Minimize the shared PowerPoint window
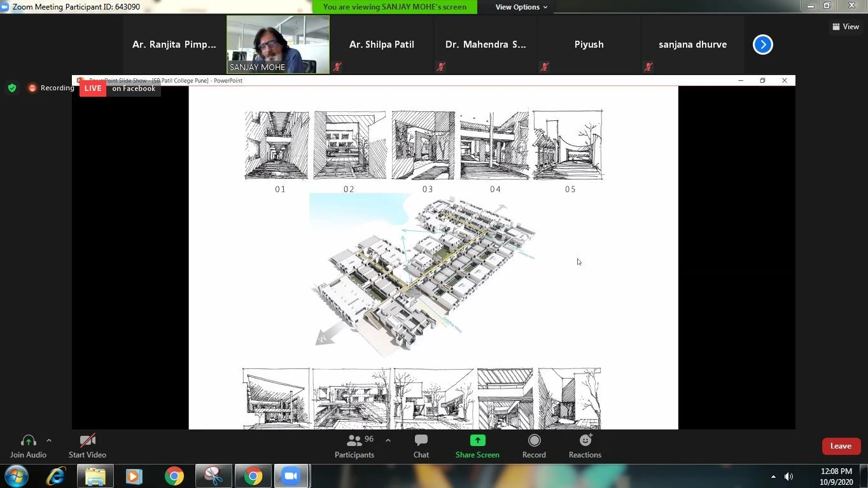The image size is (868, 488). [x=741, y=81]
